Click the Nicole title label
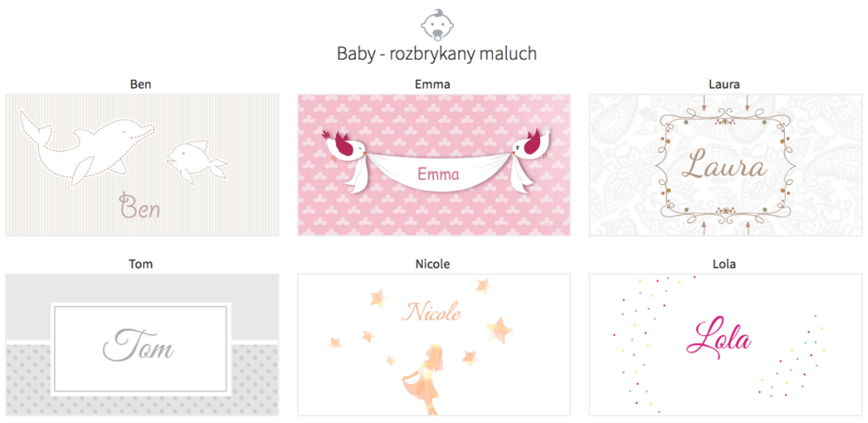Image resolution: width=868 pixels, height=423 pixels. pyautogui.click(x=432, y=265)
